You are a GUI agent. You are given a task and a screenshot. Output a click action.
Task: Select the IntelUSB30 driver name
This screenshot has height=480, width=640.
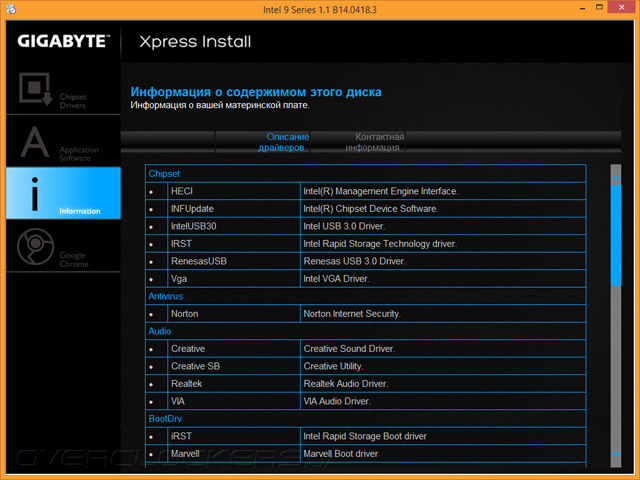tap(193, 227)
